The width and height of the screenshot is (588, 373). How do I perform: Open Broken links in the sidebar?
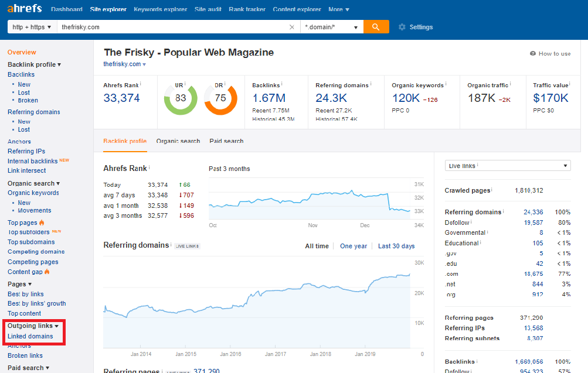[25, 355]
